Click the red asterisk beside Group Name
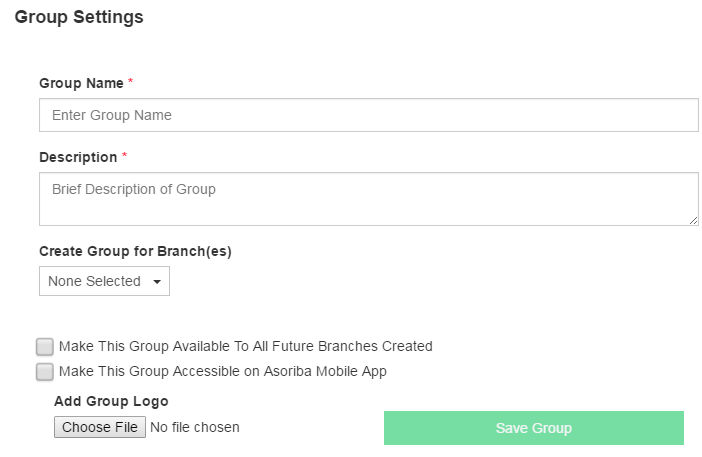The height and width of the screenshot is (457, 702). pyautogui.click(x=131, y=81)
